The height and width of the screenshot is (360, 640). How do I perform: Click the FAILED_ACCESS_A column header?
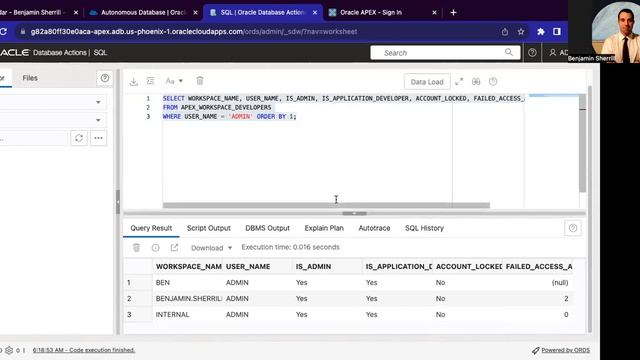(x=538, y=267)
